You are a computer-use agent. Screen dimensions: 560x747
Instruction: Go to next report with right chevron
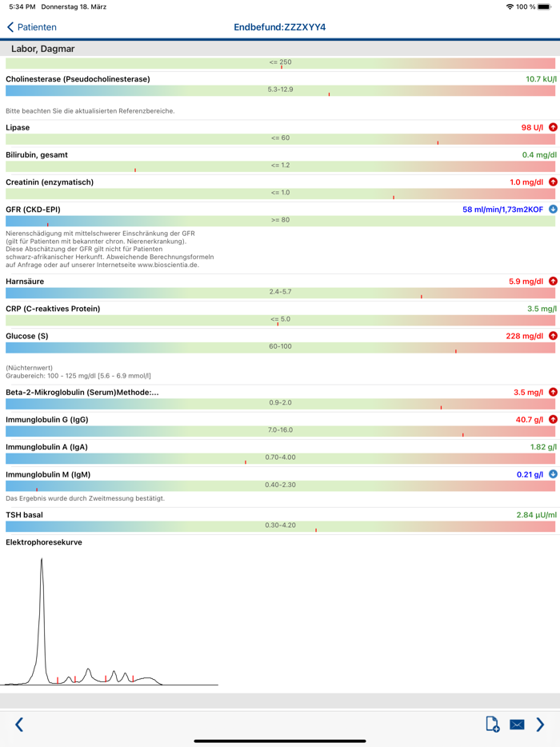pos(540,725)
